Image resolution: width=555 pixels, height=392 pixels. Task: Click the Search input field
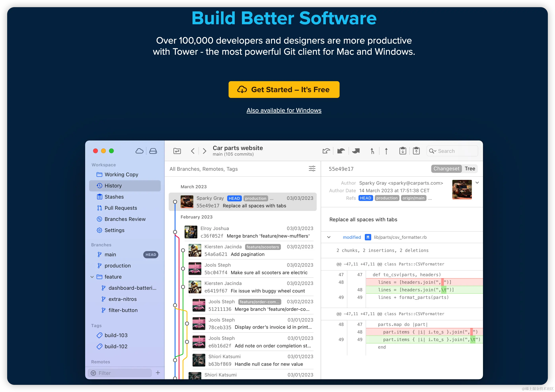tap(452, 151)
